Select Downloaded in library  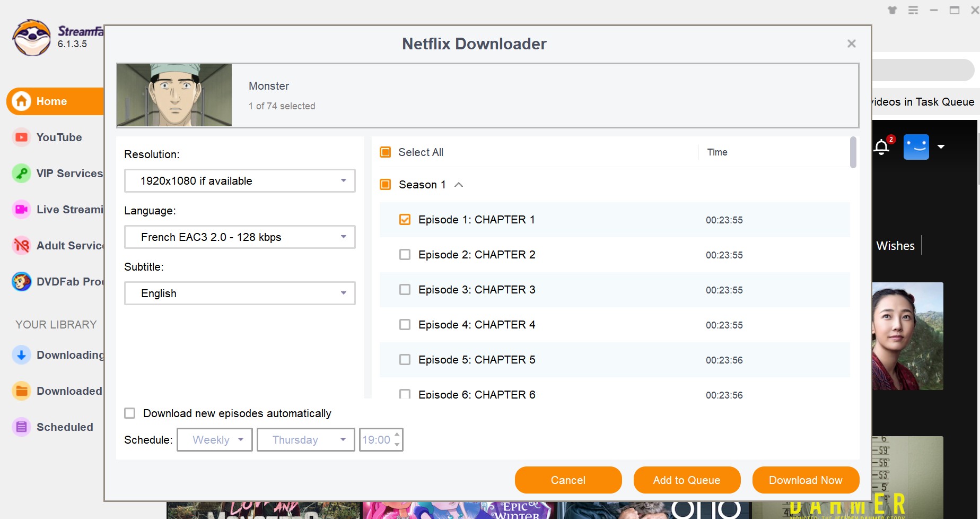(69, 391)
